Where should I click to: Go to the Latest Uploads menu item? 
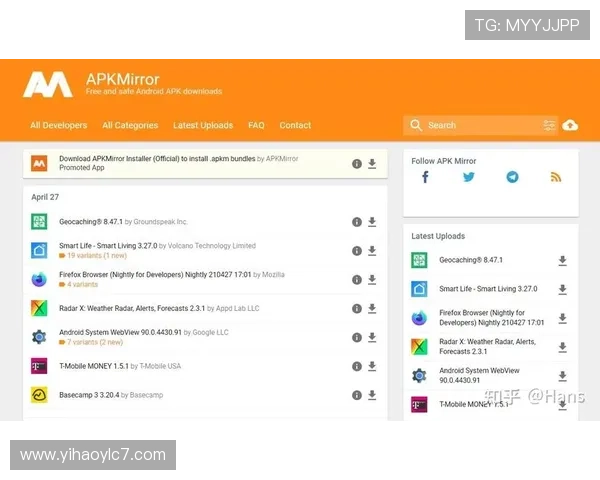pos(203,125)
